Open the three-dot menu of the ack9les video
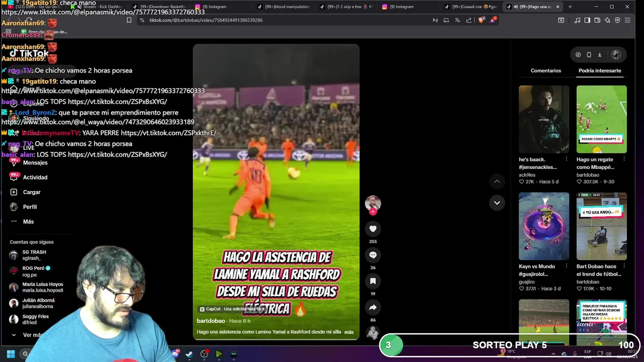Screen dimensions: 644x362 (566, 159)
